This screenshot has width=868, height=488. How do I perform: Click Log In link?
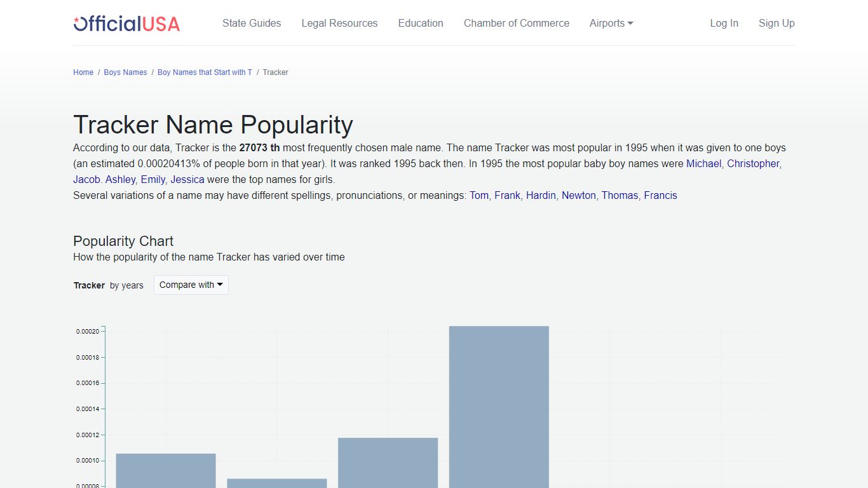(x=724, y=24)
